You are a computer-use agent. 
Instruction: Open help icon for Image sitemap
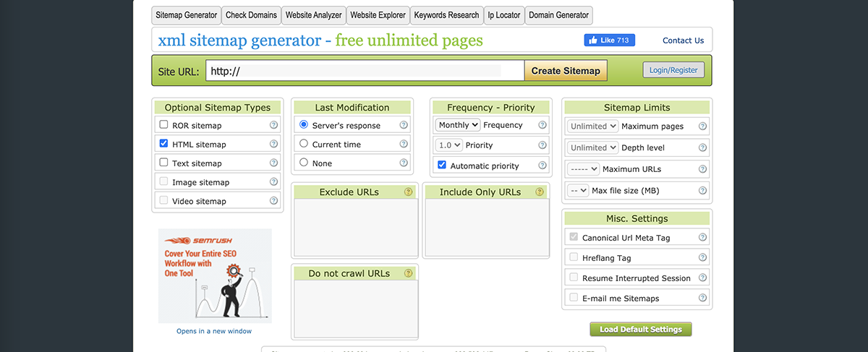pos(273,182)
